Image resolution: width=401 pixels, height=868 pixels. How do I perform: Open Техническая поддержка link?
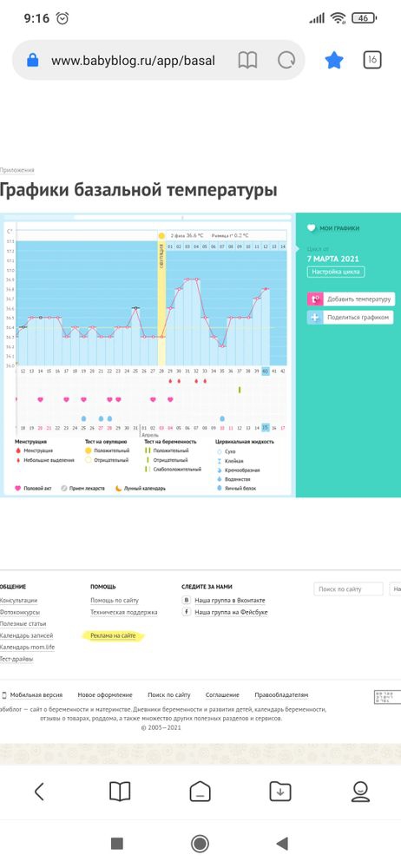click(124, 612)
